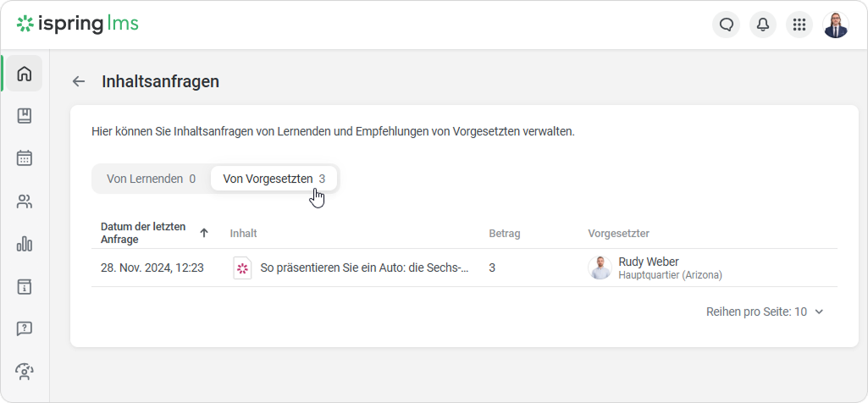Open the question mark help icon
The width and height of the screenshot is (868, 403).
[24, 328]
